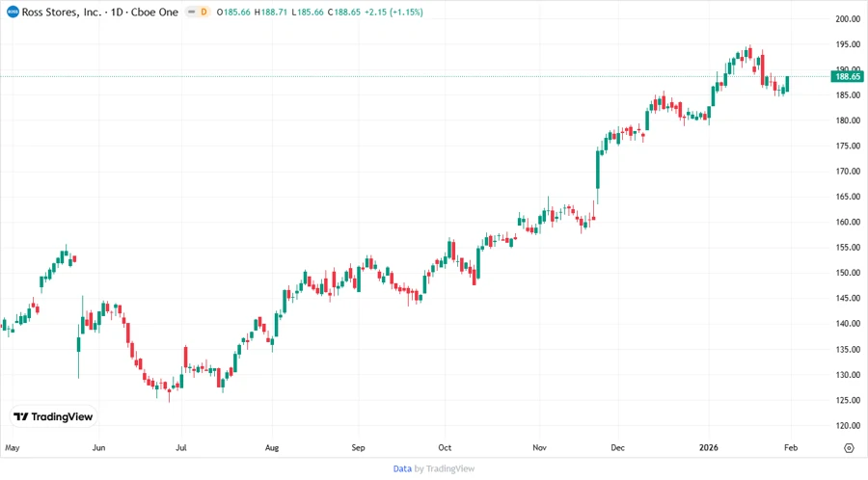Screen dimensions: 868x480
Task: Click the low value L185.66
Action: click(x=308, y=12)
